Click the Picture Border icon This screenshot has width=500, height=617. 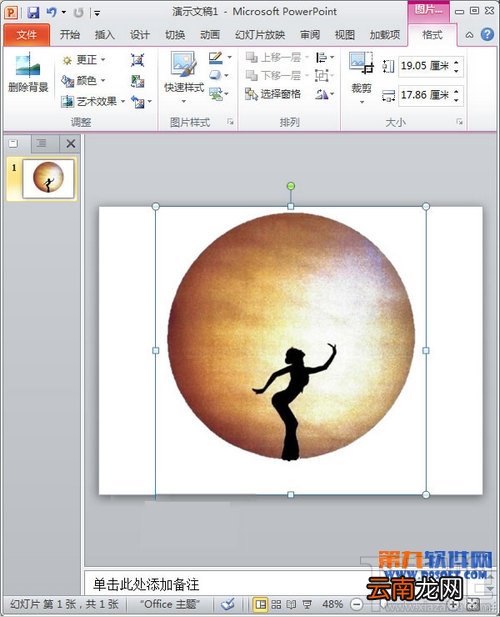click(x=216, y=58)
